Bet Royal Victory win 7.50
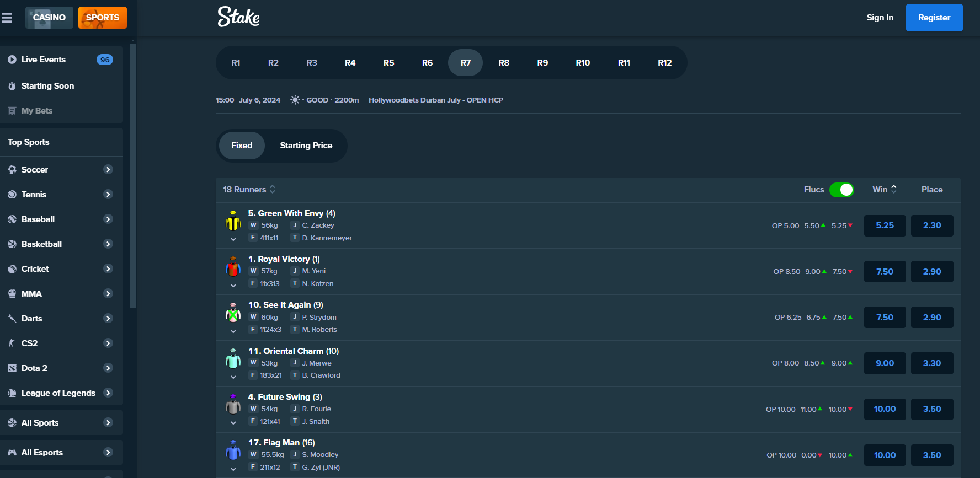The width and height of the screenshot is (980, 478). coord(885,272)
